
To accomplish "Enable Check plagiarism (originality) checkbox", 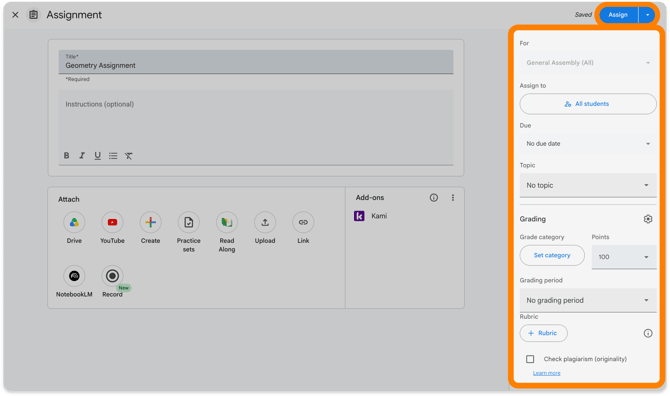I will click(530, 359).
